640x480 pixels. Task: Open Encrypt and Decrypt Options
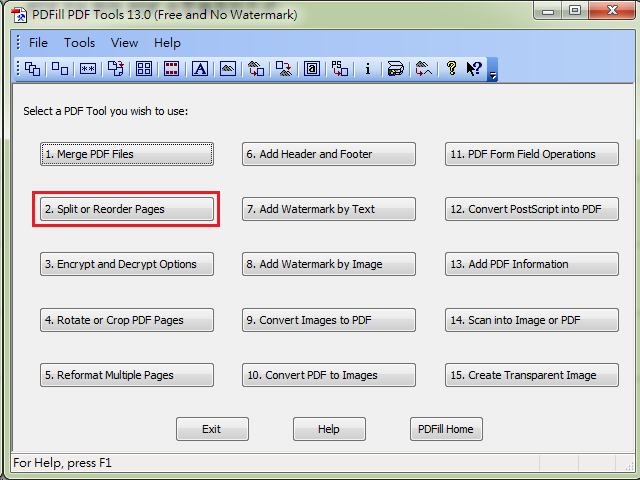point(127,264)
